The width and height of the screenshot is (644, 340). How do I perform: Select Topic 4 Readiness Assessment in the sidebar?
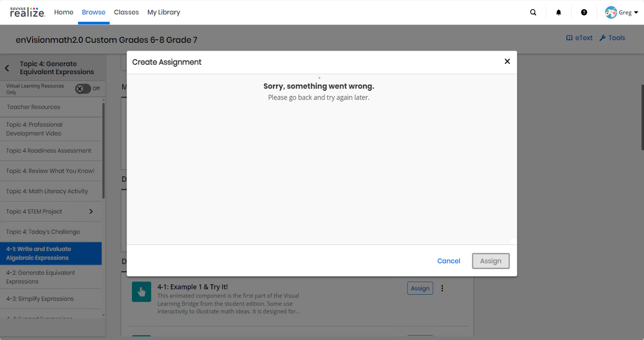48,150
